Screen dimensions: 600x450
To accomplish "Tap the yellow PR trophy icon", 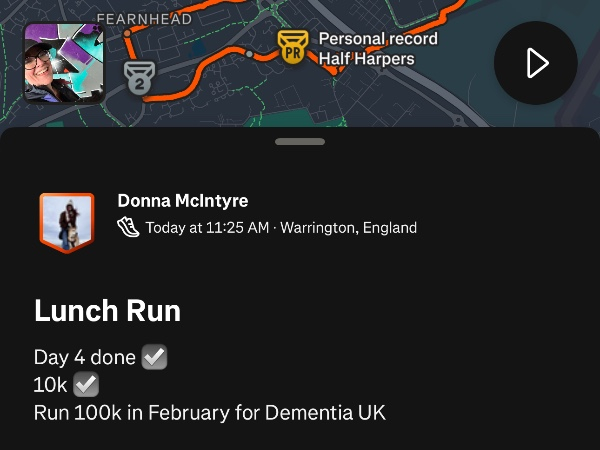I will (x=292, y=47).
